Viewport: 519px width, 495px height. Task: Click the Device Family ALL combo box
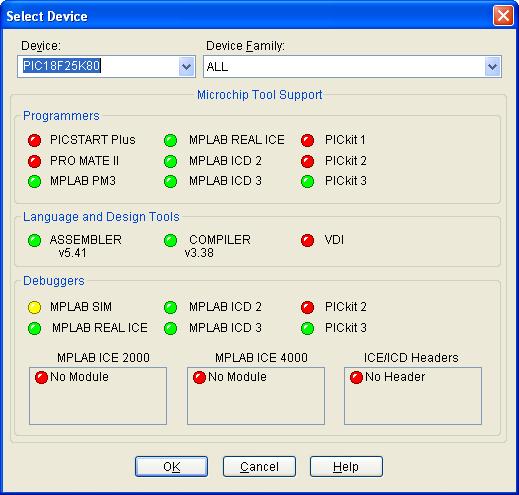tap(352, 67)
